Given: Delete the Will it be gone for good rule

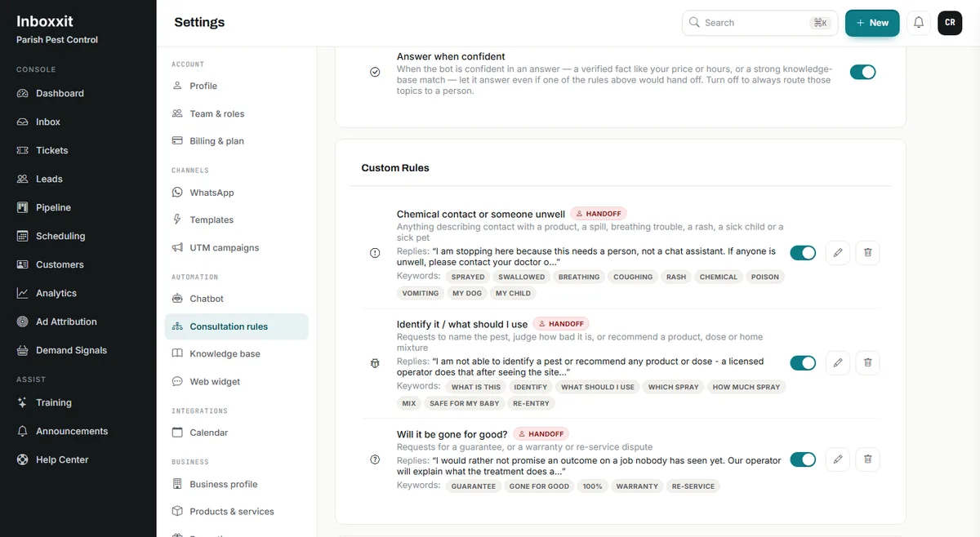Looking at the screenshot, I should coord(867,459).
